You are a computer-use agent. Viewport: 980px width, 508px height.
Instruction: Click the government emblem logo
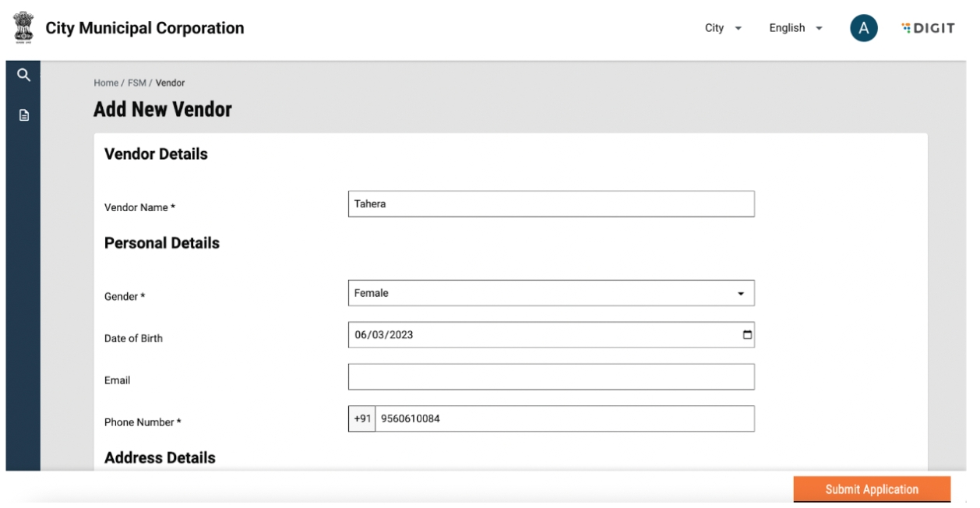click(x=20, y=28)
